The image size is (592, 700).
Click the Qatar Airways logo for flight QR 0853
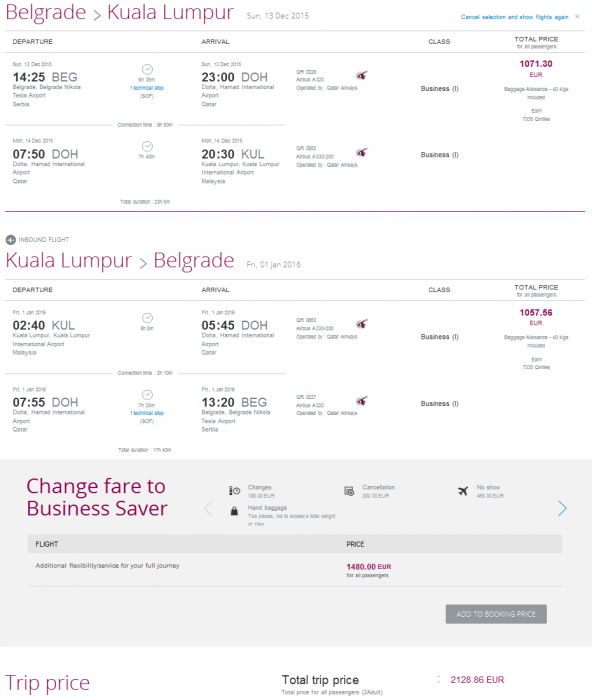coord(362,324)
